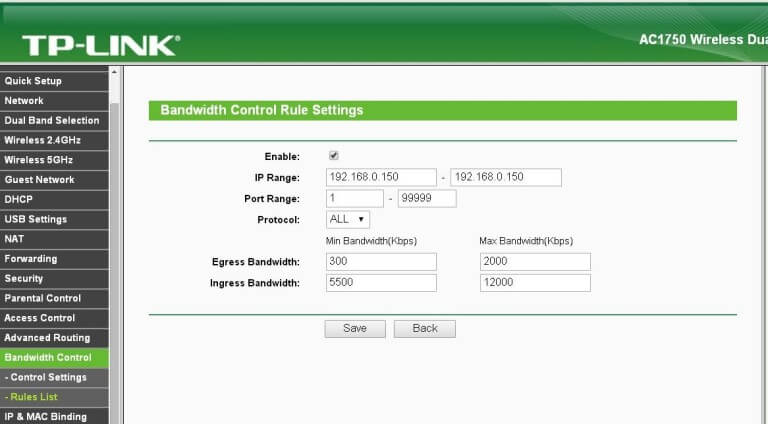
Task: Open the Protocol dropdown set to ALL
Action: click(348, 219)
